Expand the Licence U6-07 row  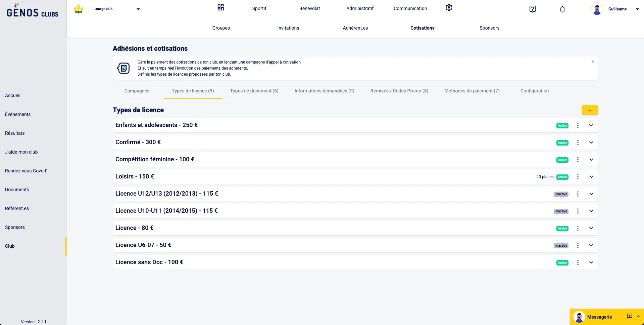(x=591, y=245)
